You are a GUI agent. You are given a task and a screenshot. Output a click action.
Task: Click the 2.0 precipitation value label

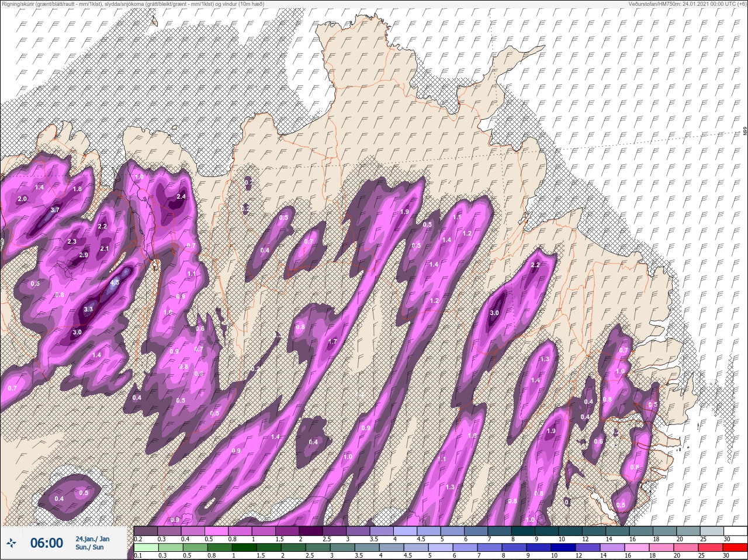pos(22,199)
